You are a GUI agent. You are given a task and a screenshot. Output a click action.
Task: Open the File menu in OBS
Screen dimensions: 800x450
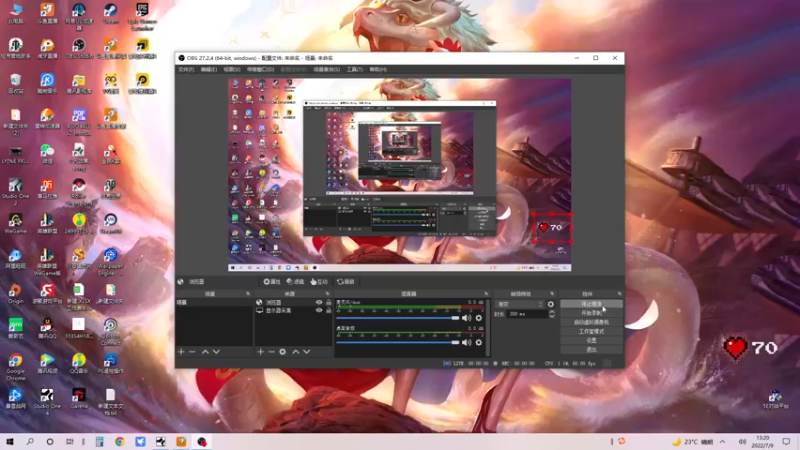186,69
